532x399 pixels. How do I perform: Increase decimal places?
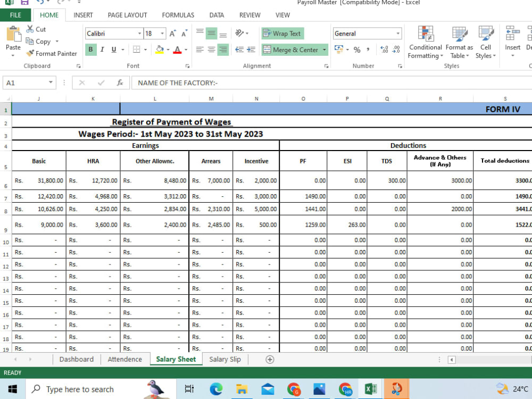coord(384,49)
